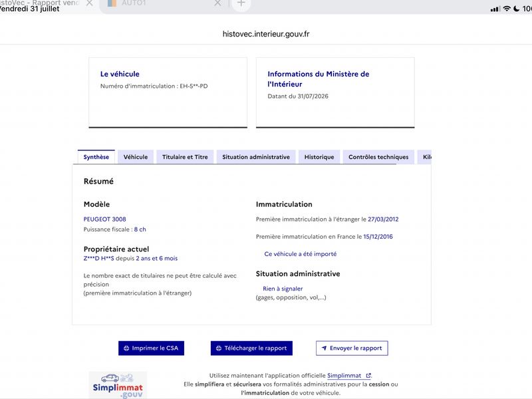Click Informations du Ministère de l'Intérieur heading
532x399 pixels.
[x=319, y=79]
